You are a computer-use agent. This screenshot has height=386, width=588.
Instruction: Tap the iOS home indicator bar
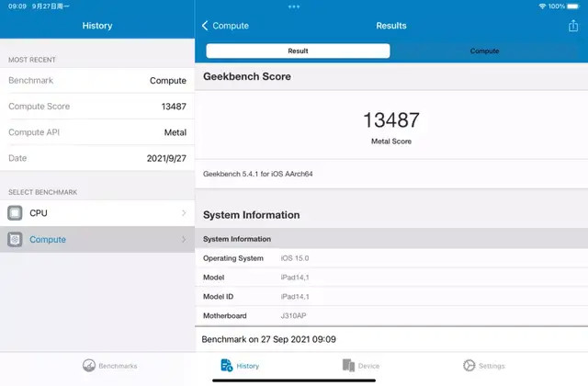(294, 380)
